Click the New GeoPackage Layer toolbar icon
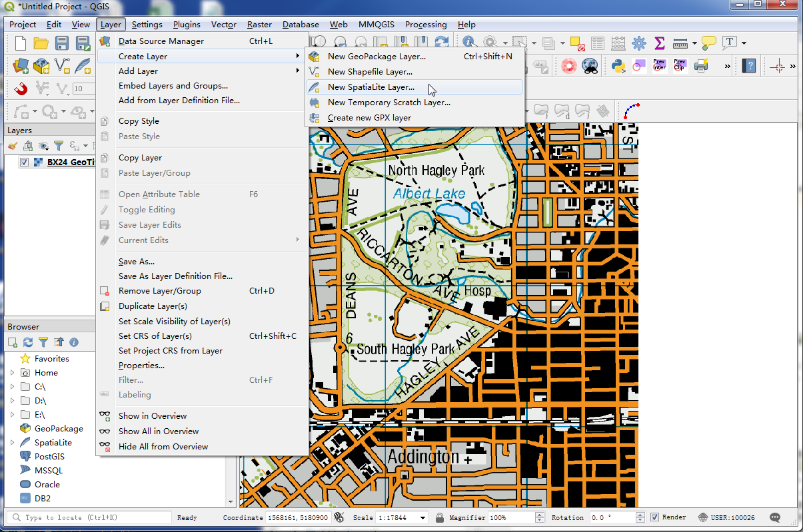This screenshot has height=532, width=803. pyautogui.click(x=41, y=66)
